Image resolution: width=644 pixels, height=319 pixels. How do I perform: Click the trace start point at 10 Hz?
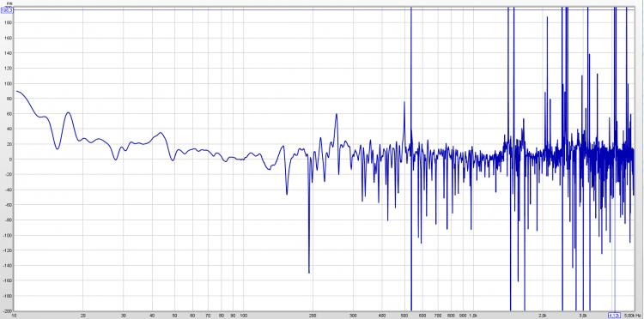tap(16, 91)
